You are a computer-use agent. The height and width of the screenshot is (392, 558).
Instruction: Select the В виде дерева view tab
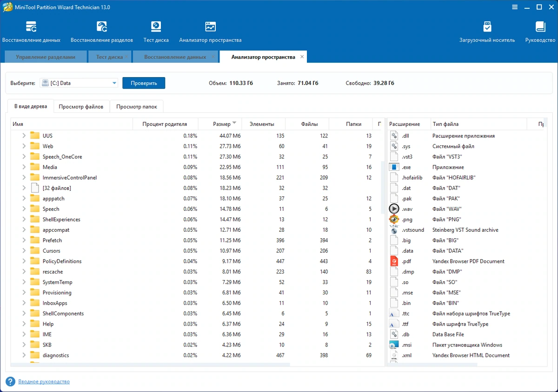coord(31,106)
